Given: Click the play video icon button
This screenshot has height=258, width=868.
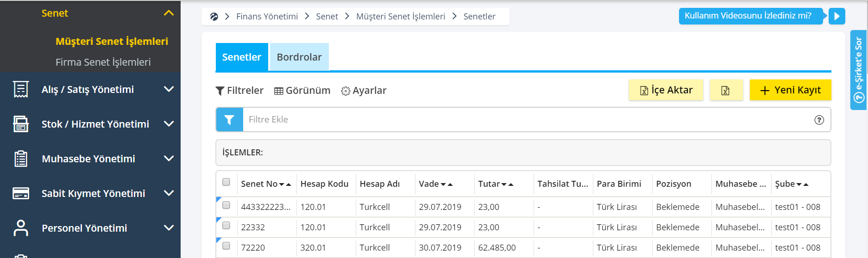Looking at the screenshot, I should point(837,16).
